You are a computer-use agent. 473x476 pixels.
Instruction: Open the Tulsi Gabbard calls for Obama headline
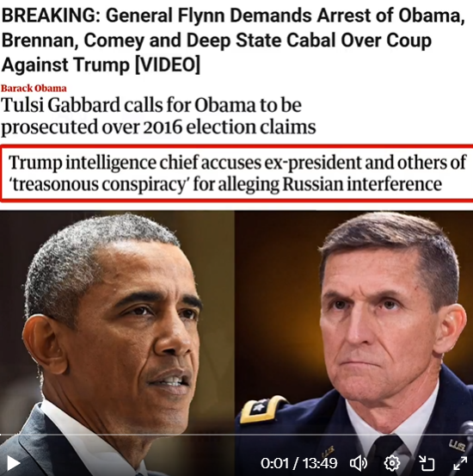[158, 115]
